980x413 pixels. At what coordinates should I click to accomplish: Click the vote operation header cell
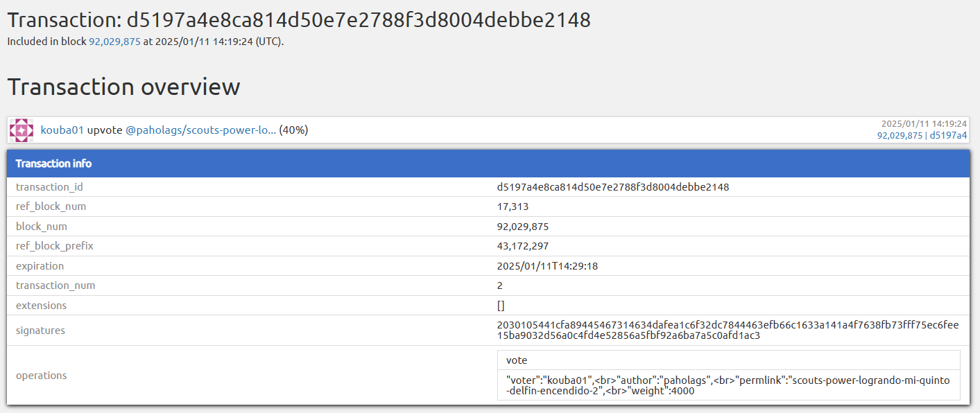[729, 360]
